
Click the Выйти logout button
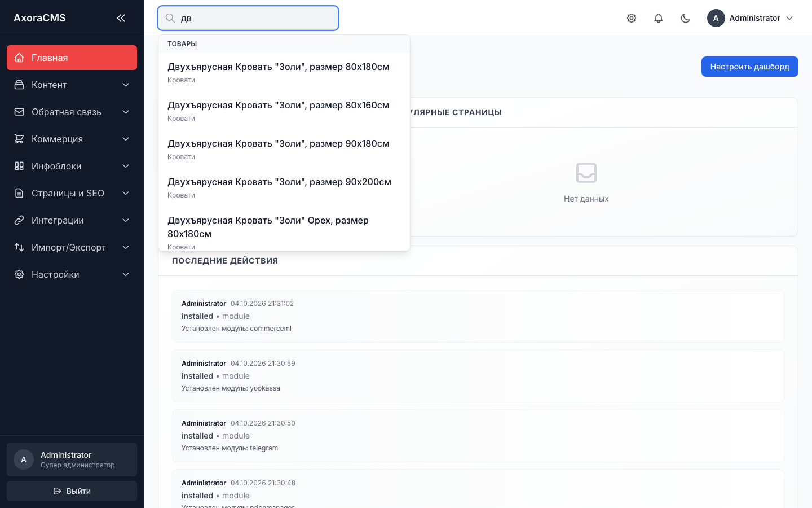click(x=72, y=491)
